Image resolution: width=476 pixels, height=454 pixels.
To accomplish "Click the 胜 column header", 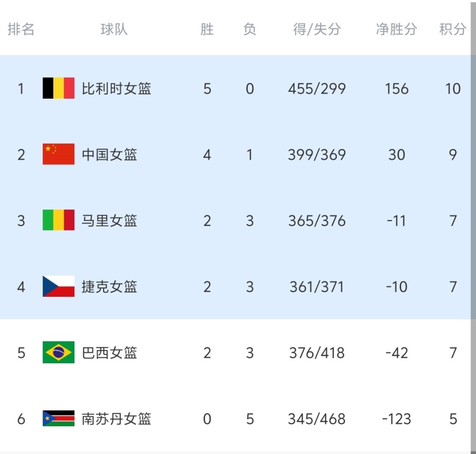I will pos(207,29).
